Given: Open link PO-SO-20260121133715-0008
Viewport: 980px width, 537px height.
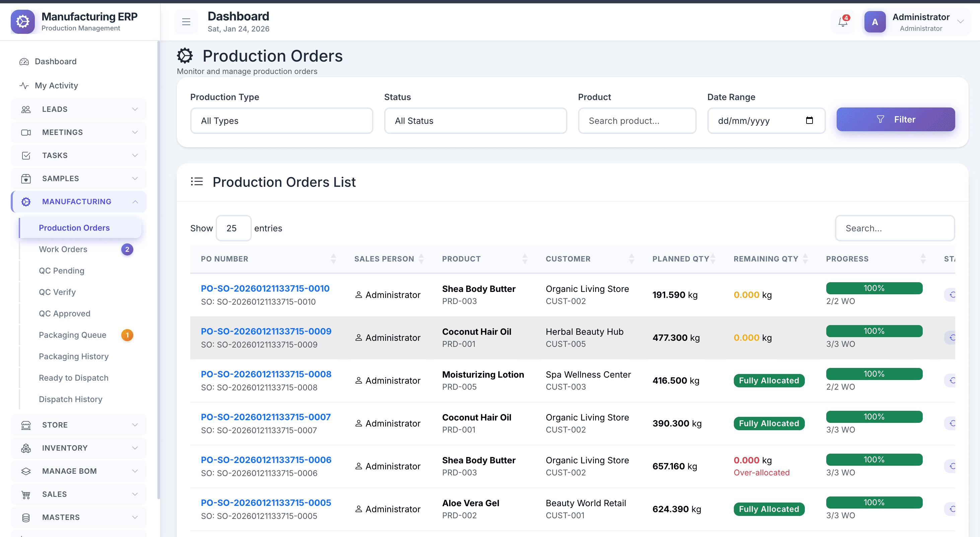Looking at the screenshot, I should coord(266,374).
